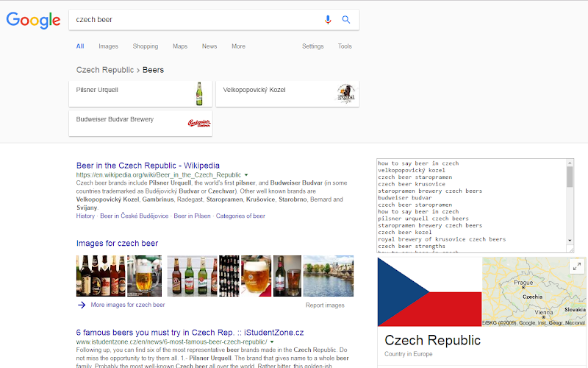This screenshot has height=368, width=588.
Task: Open Wikipedia result URL dropdown arrow
Action: [x=246, y=175]
